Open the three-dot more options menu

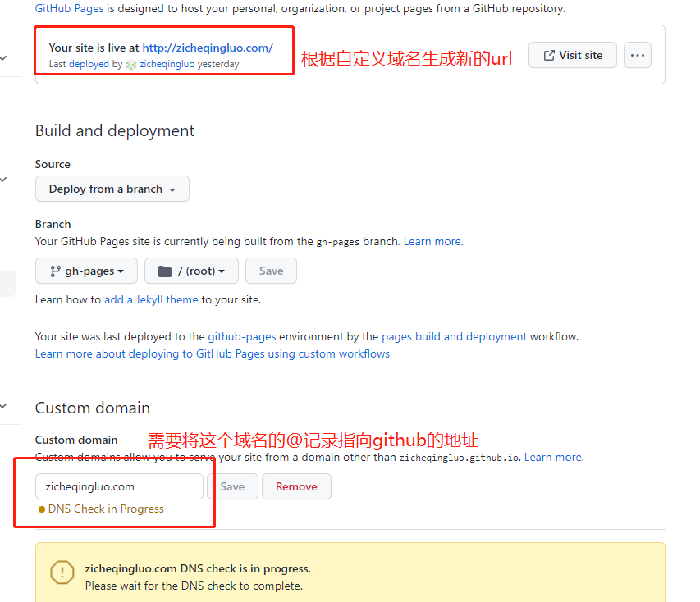(638, 55)
